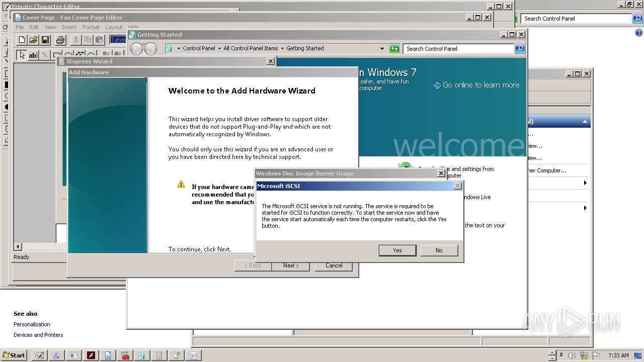Click Fax Cover Page document taskbar icon

pyautogui.click(x=108, y=355)
